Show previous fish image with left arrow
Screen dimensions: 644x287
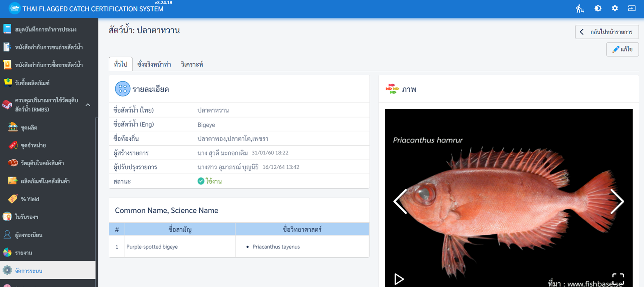pos(400,201)
